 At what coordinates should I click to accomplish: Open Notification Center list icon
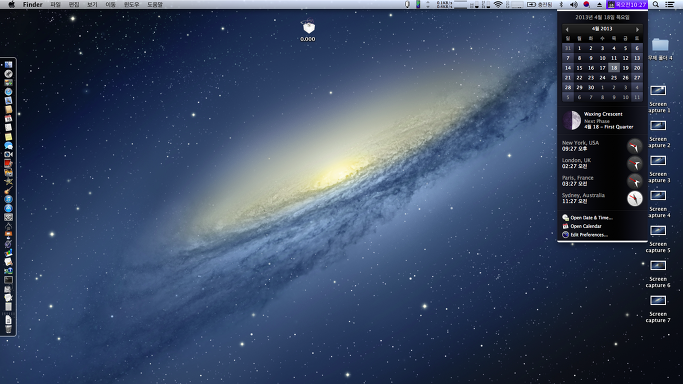tap(670, 4)
